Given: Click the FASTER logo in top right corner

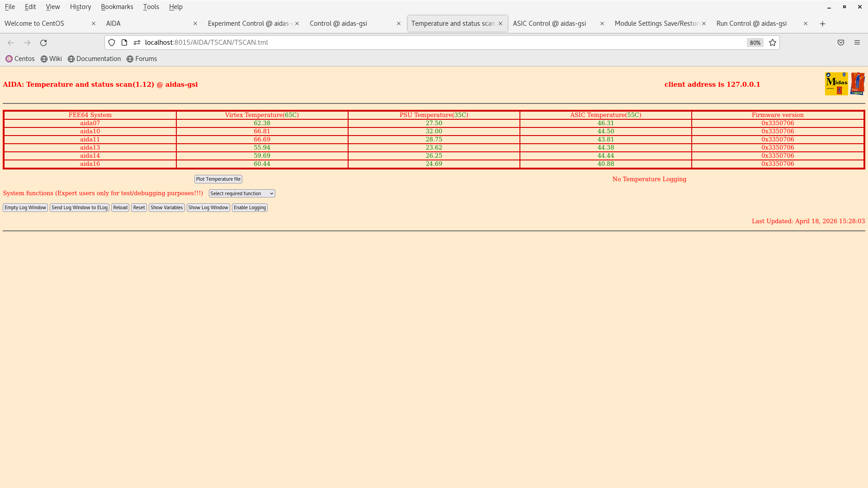Looking at the screenshot, I should 858,83.
